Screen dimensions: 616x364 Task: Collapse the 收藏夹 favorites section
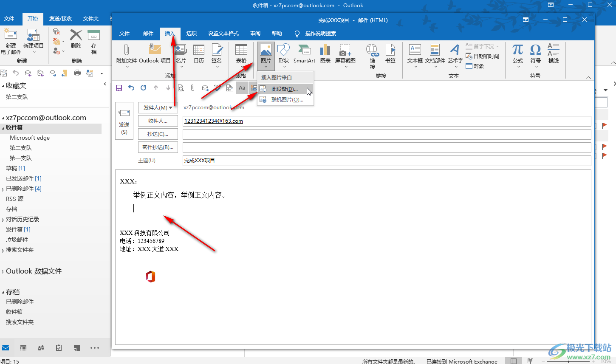point(3,86)
